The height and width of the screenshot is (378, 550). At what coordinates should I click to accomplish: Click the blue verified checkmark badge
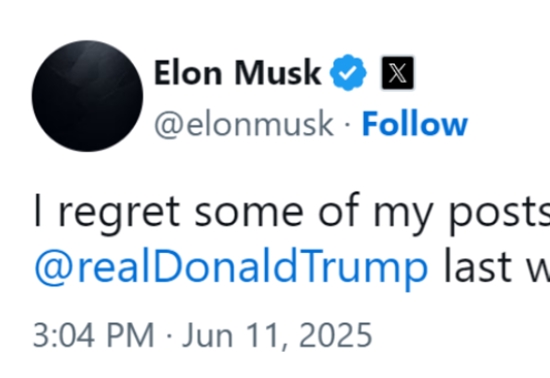348,73
